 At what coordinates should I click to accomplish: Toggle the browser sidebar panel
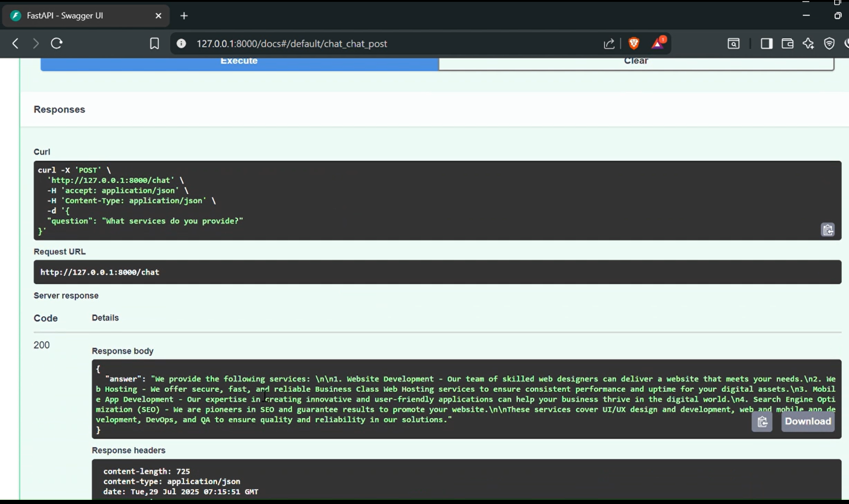tap(766, 43)
